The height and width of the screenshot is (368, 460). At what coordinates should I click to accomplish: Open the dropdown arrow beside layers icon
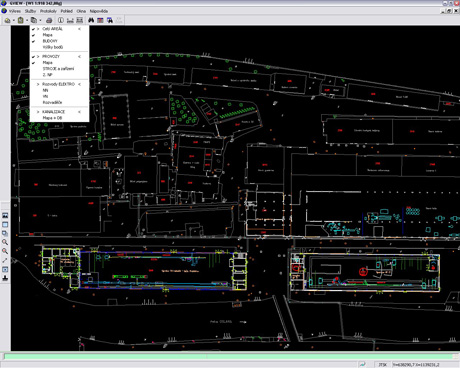tap(40, 21)
